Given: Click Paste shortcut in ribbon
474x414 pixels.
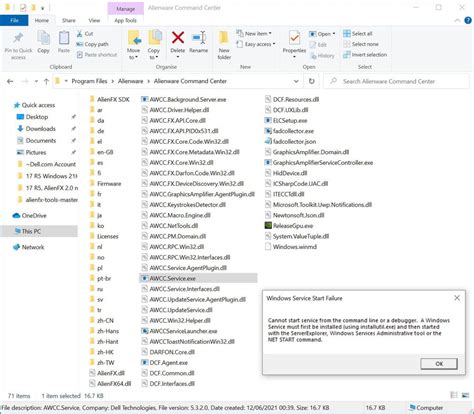Looking at the screenshot, I should click(x=97, y=55).
